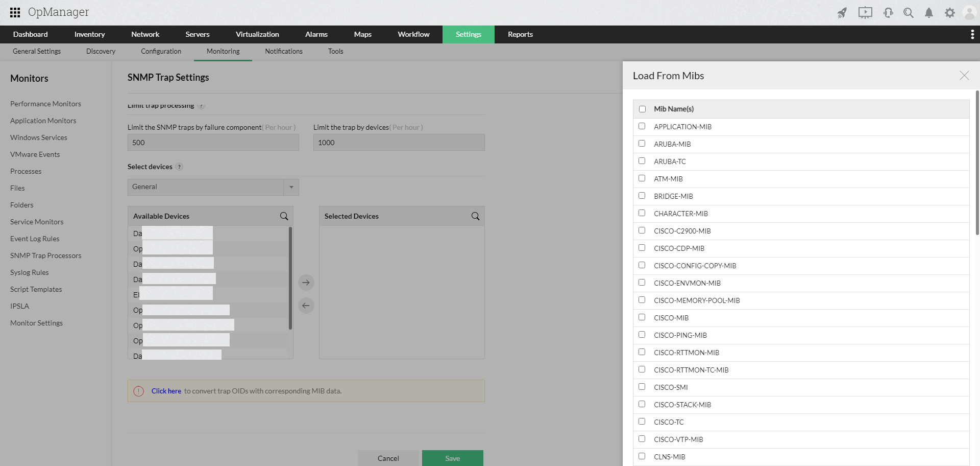Image resolution: width=980 pixels, height=466 pixels.
Task: Click help icon beside Limit trap processing
Action: [201, 106]
